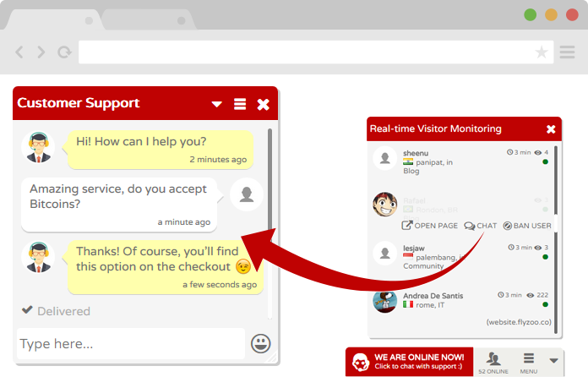Click Andrea De Santis's avatar picture

pyautogui.click(x=384, y=301)
